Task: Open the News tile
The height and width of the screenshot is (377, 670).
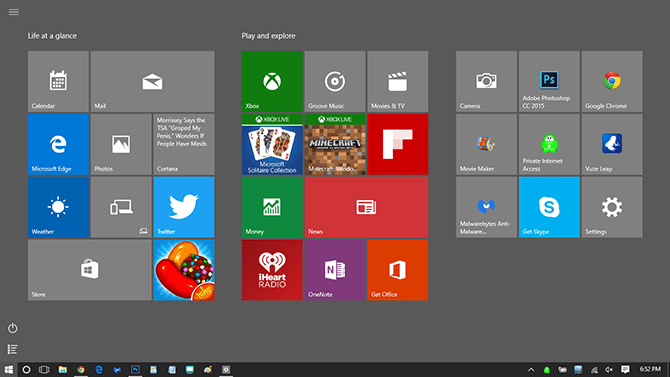Action: [366, 207]
